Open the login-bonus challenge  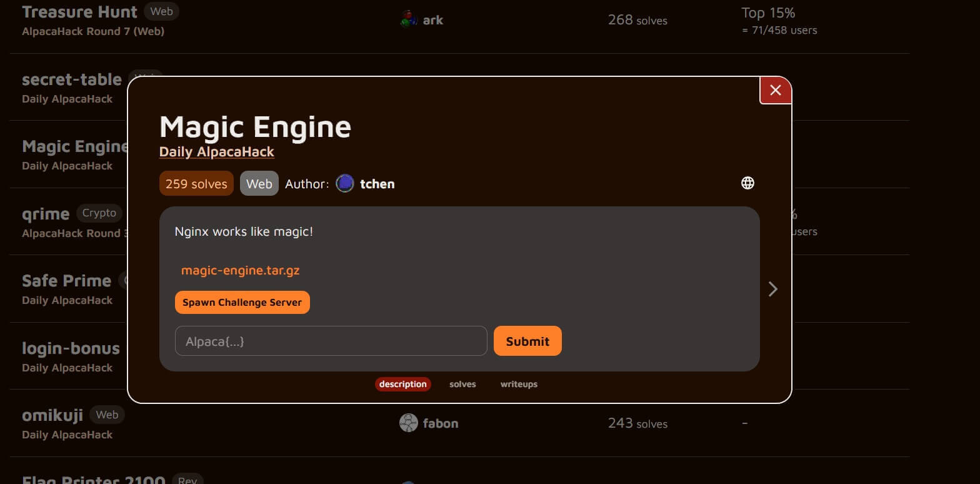pos(71,348)
